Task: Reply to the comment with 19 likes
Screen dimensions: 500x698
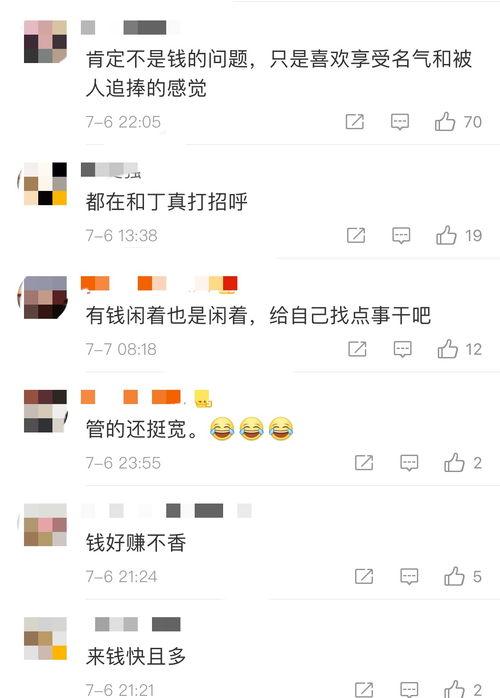Action: (x=401, y=235)
